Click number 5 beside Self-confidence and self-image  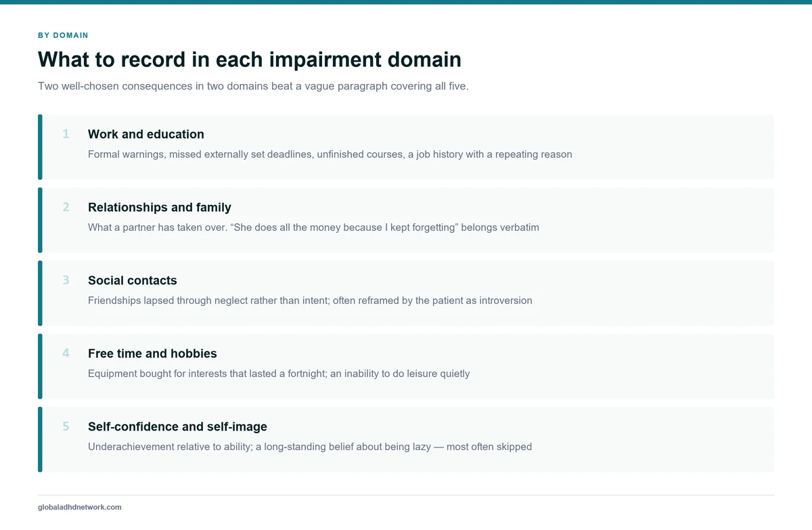coord(66,426)
